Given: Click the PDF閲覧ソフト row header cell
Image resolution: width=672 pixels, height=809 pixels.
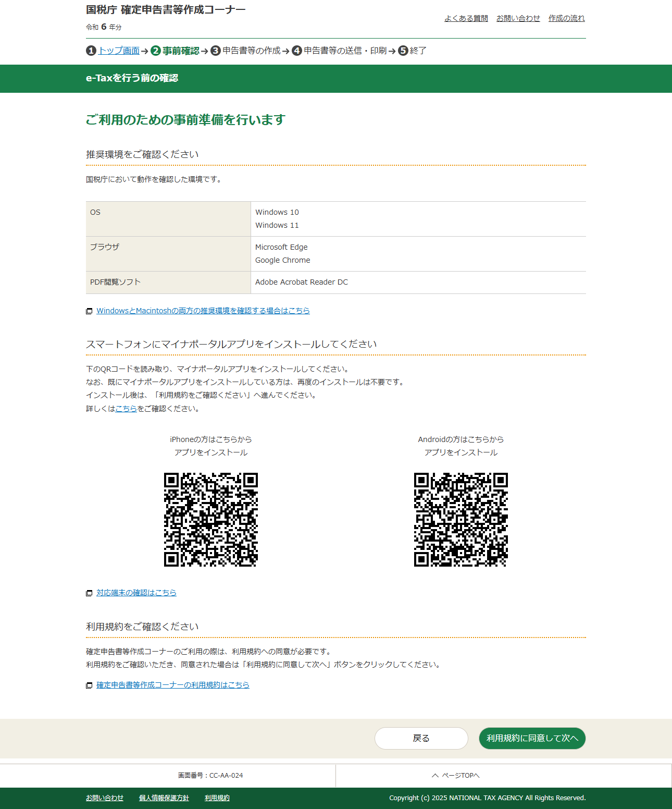Looking at the screenshot, I should pyautogui.click(x=168, y=283).
